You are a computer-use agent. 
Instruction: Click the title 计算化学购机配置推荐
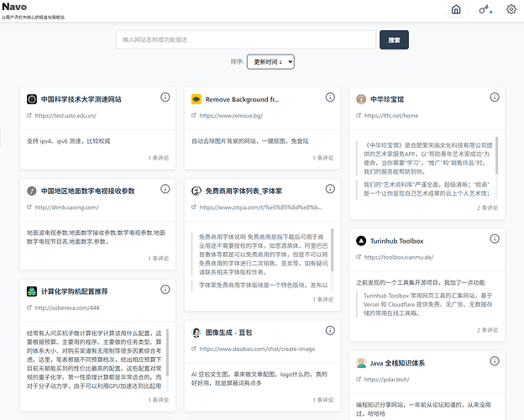(x=75, y=291)
